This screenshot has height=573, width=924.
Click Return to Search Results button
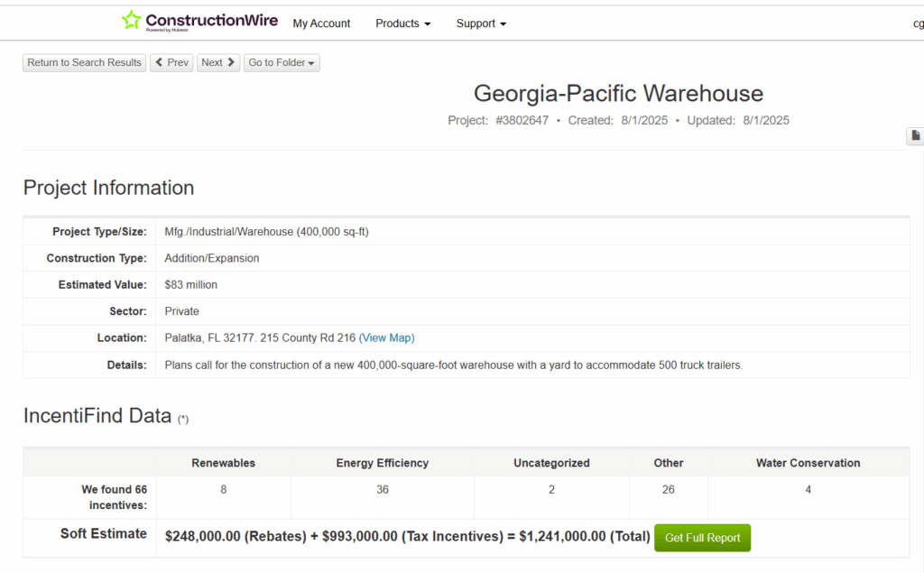pos(84,62)
